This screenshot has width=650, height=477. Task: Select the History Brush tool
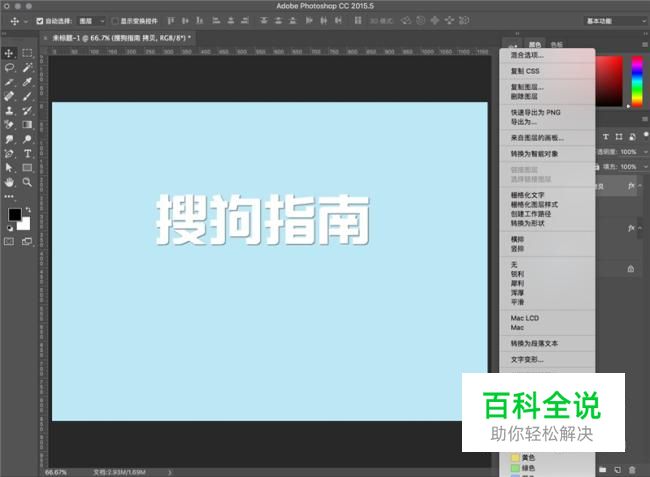click(27, 111)
